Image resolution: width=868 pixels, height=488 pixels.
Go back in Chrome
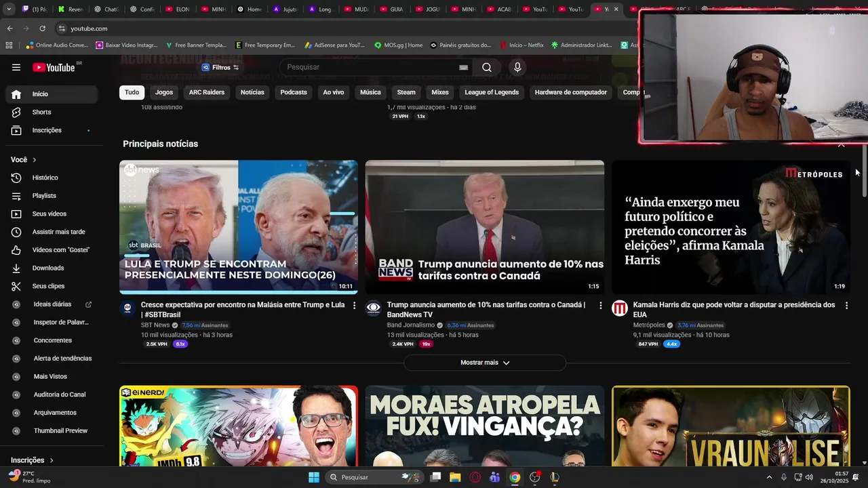point(9,28)
